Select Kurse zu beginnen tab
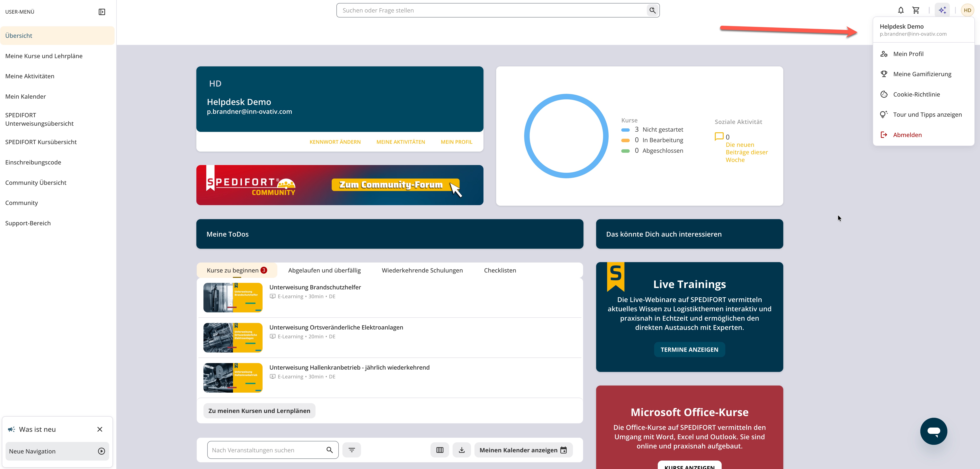This screenshot has height=469, width=980. pyautogui.click(x=237, y=270)
